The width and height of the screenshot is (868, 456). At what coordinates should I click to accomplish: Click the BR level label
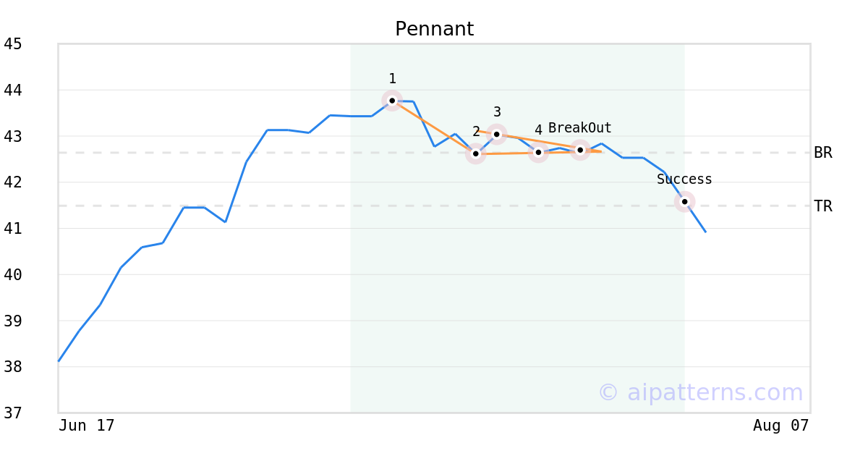(822, 153)
